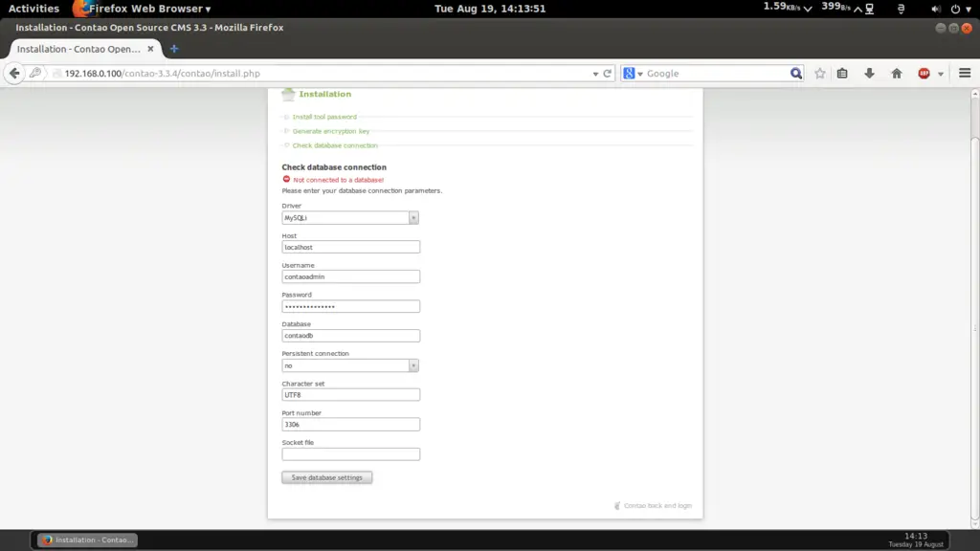Click the address bar URL
The image size is (980, 551).
click(163, 73)
